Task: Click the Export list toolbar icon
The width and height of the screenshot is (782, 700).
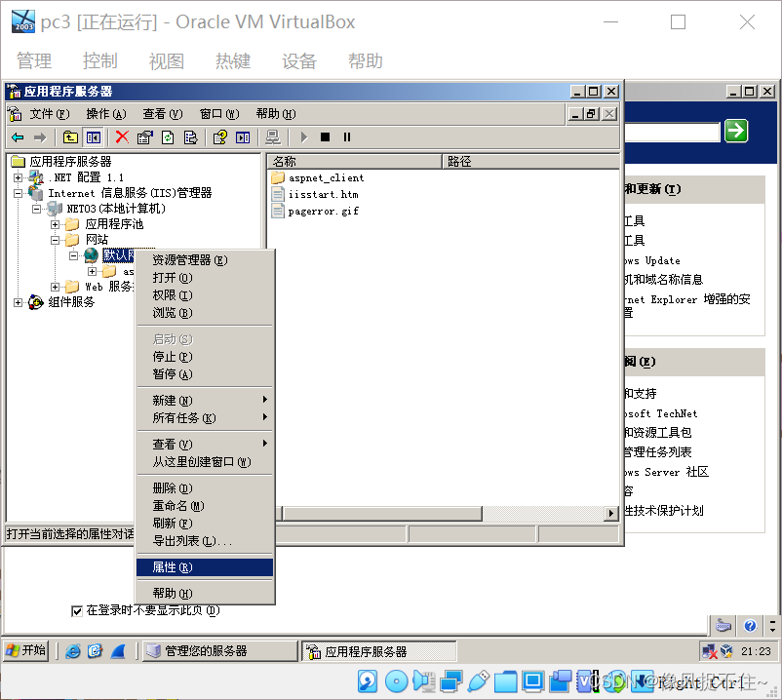Action: coord(191,137)
